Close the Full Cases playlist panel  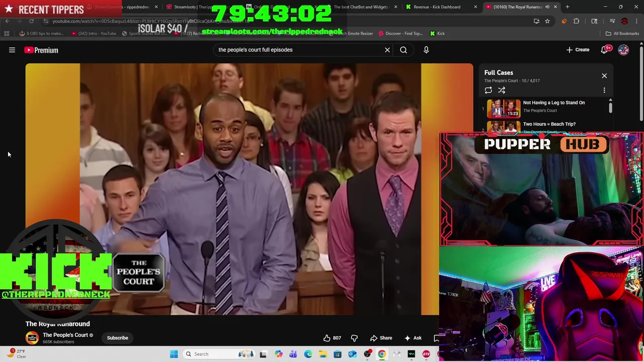click(x=604, y=75)
